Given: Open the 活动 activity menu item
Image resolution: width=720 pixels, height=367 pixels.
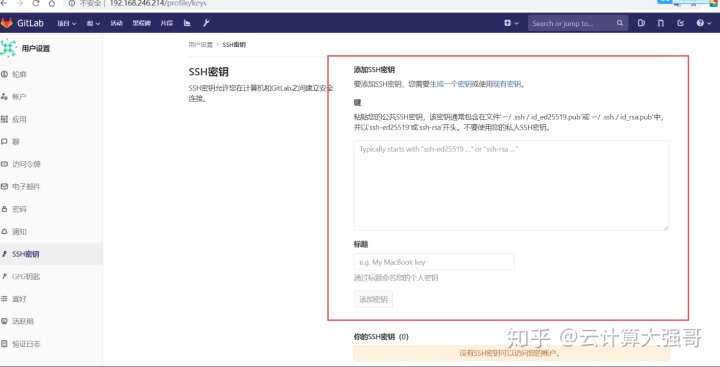Looking at the screenshot, I should click(116, 23).
